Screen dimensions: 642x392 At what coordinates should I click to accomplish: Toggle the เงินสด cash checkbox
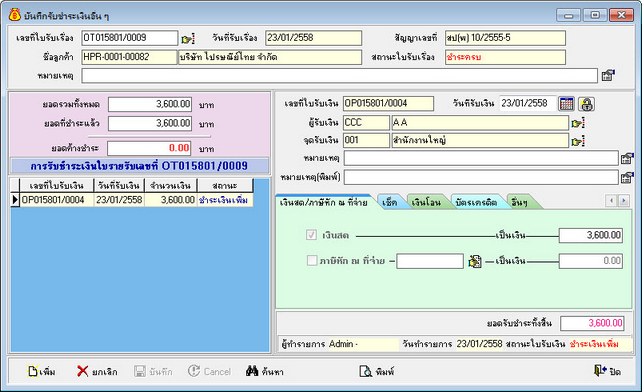click(312, 235)
